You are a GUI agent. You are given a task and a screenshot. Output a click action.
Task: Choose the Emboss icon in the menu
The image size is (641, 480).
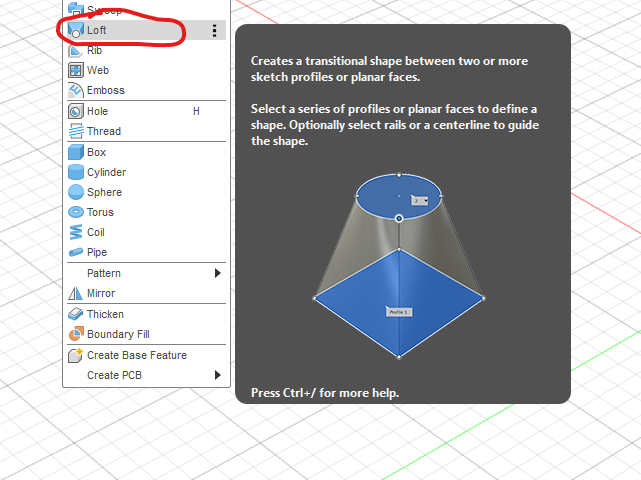pyautogui.click(x=75, y=90)
